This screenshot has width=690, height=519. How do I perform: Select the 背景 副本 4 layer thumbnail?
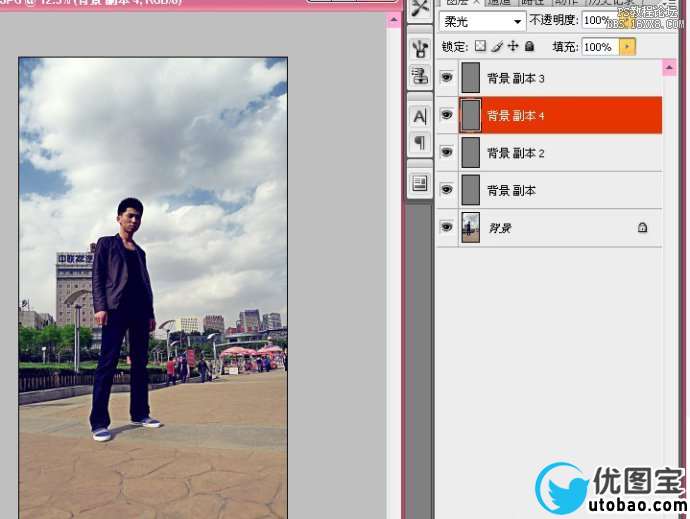coord(470,115)
